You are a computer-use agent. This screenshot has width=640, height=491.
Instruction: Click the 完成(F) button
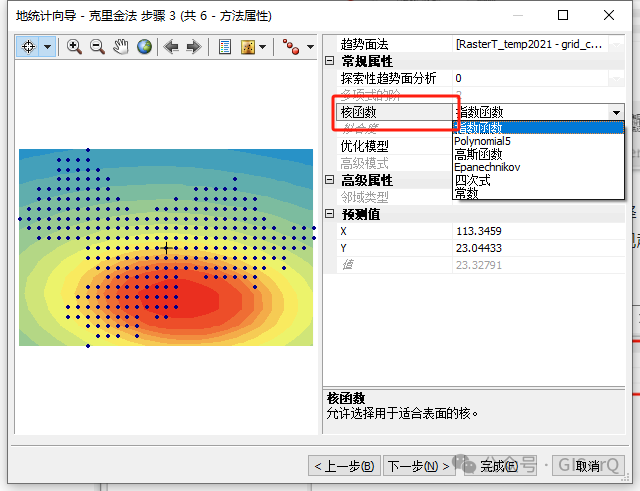(499, 466)
